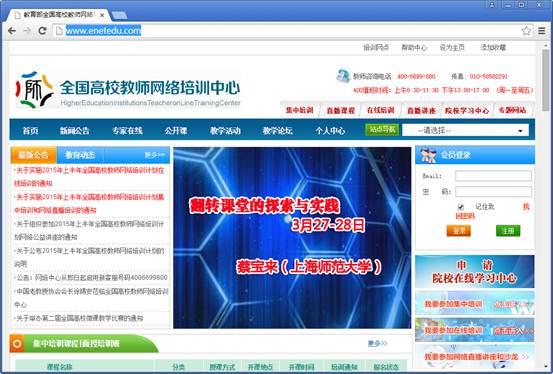
Task: Click the orange course section icon
Action: [x=17, y=343]
